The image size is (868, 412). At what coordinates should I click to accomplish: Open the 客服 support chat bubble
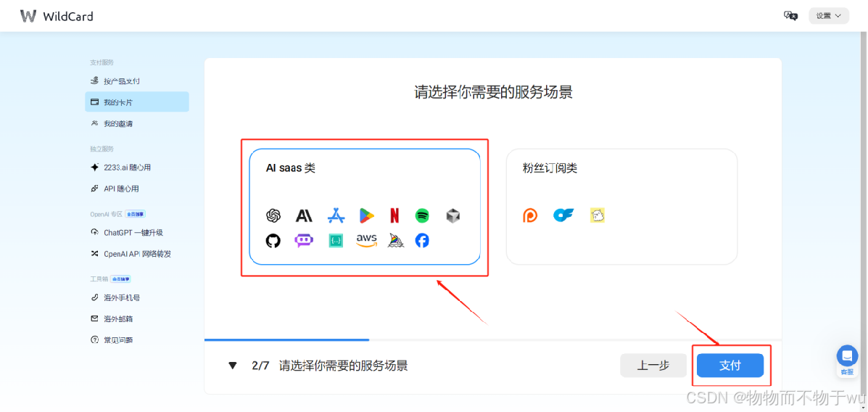(847, 360)
